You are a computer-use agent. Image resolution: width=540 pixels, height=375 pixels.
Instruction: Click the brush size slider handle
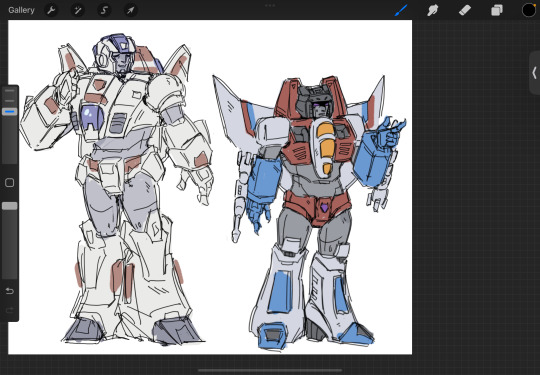pos(10,112)
